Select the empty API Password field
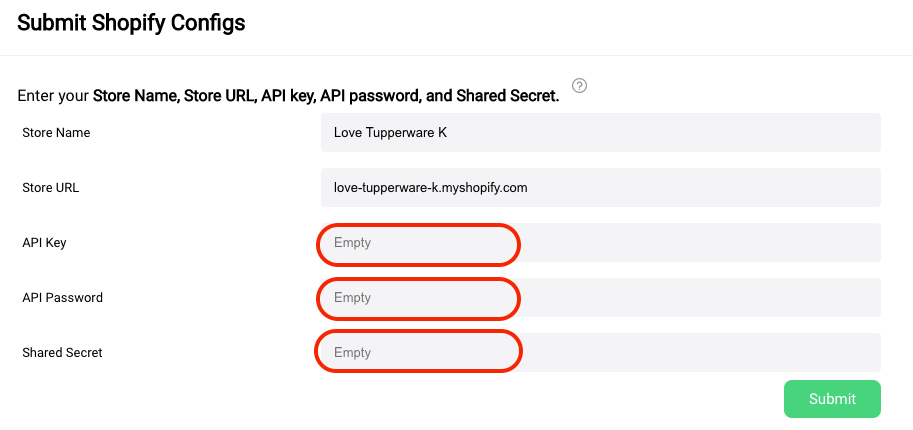 coord(600,298)
